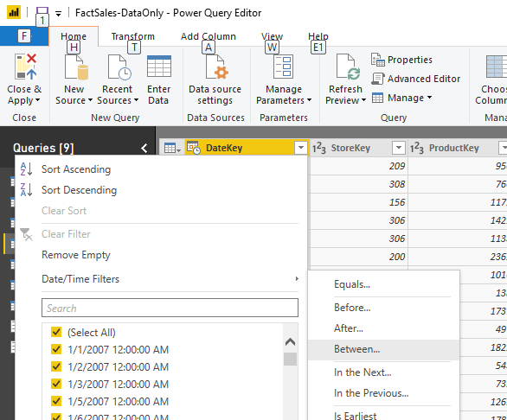507x420 pixels.
Task: Click the Choose Columns icon
Action: click(x=497, y=67)
